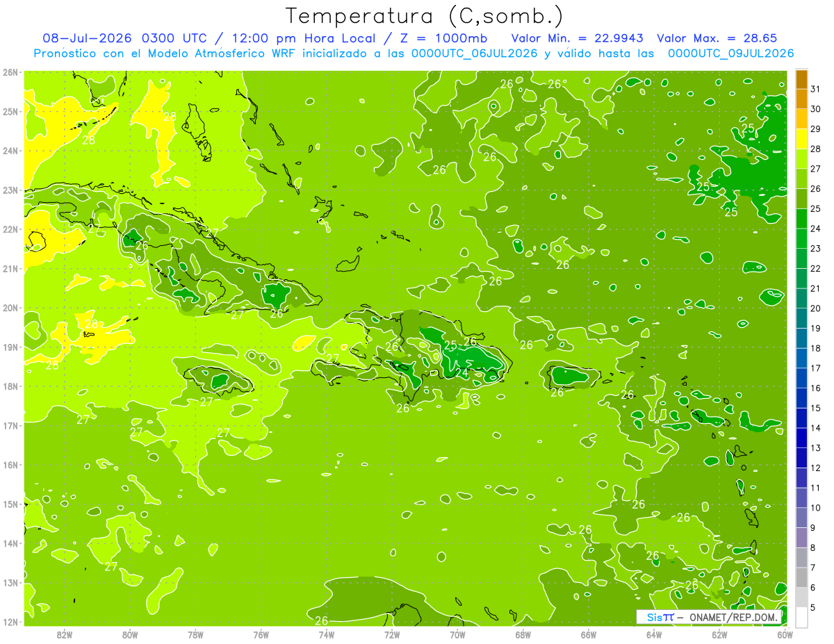Click the "ONAMET/REP.DOM." credit label
834x644 pixels.
click(734, 617)
